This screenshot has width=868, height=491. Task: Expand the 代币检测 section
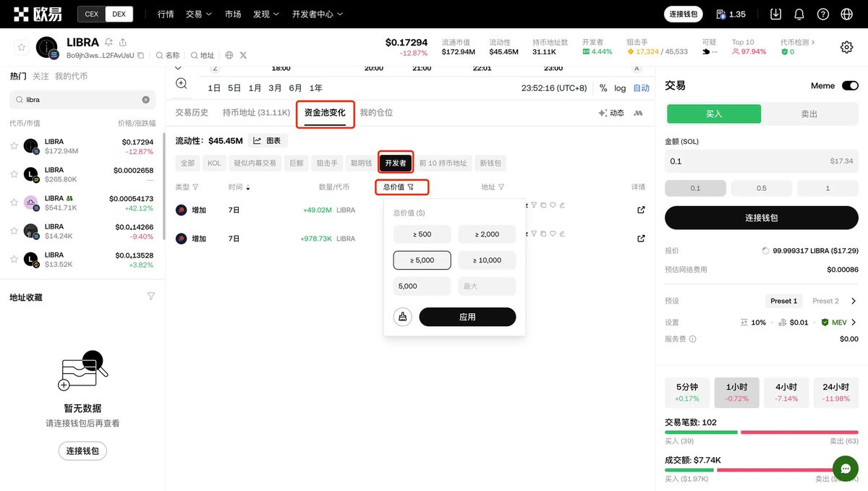(x=798, y=43)
